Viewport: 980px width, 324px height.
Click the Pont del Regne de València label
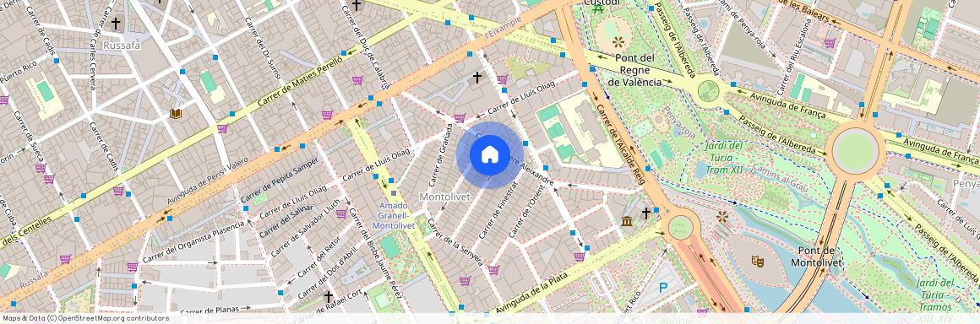point(635,70)
